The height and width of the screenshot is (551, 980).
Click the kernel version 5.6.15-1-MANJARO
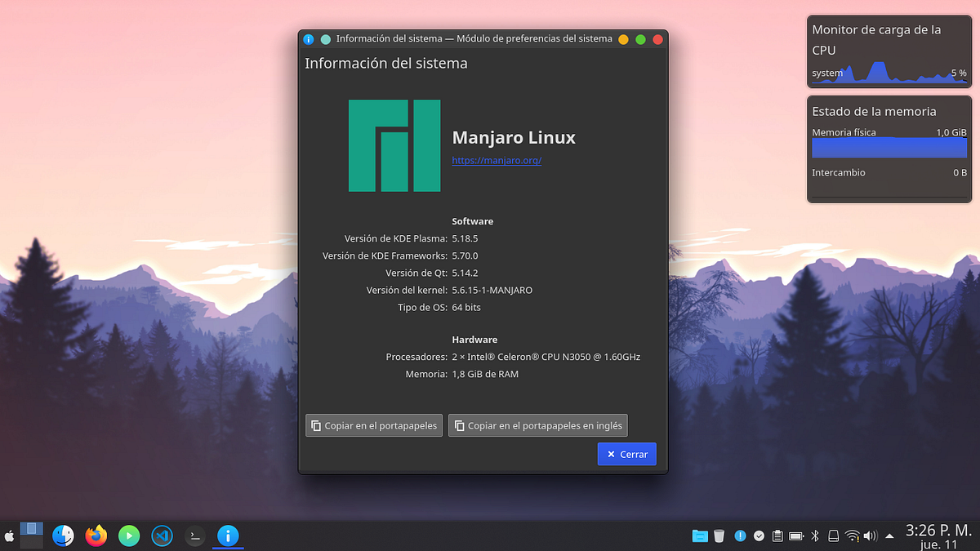click(492, 290)
